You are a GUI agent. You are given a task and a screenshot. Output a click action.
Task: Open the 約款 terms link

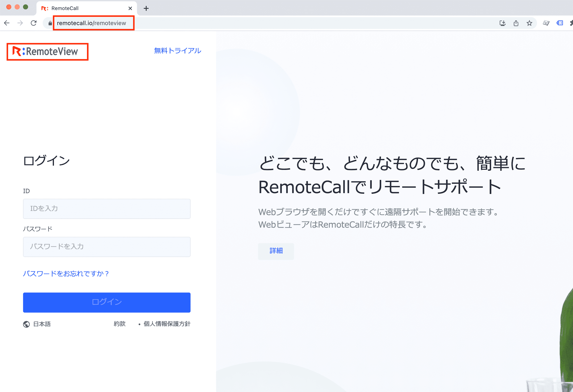tap(120, 324)
